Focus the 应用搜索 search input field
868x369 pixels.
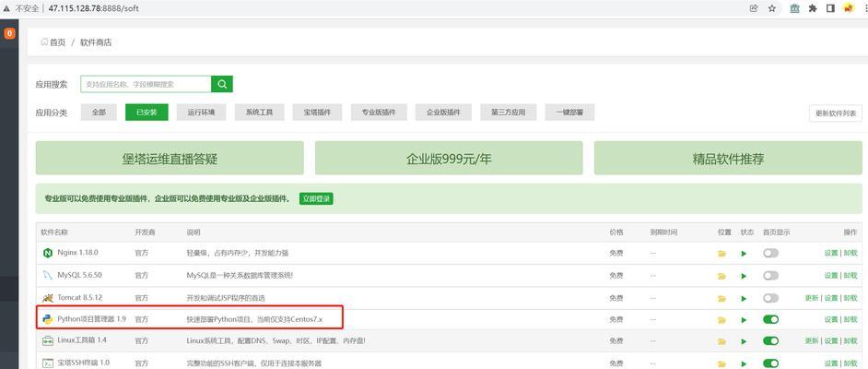point(146,84)
